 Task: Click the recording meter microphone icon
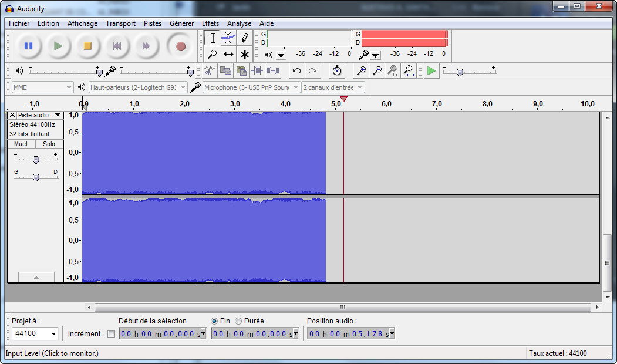pyautogui.click(x=363, y=54)
